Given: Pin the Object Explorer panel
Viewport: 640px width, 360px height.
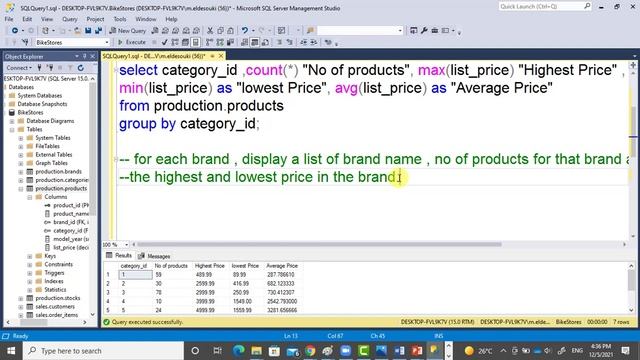Looking at the screenshot, I should tap(85, 56).
